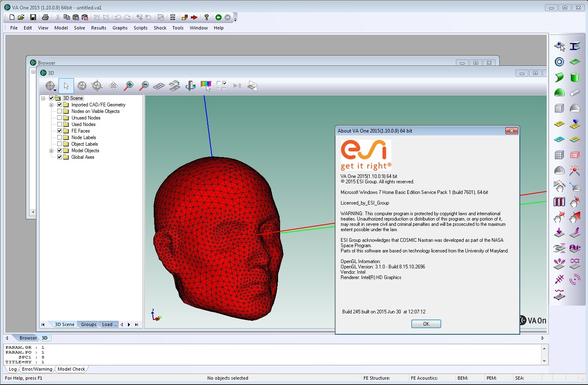Click the red and white bookshelf panels icon
This screenshot has height=385, width=588.
pyautogui.click(x=559, y=202)
